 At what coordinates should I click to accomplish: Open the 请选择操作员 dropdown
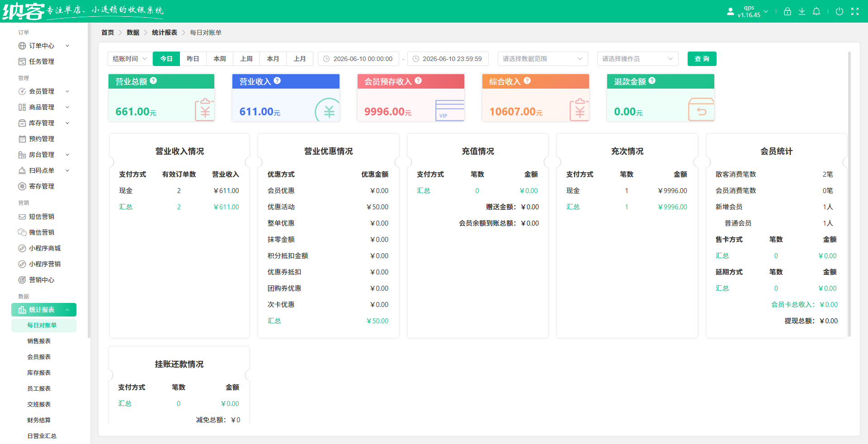(637, 59)
